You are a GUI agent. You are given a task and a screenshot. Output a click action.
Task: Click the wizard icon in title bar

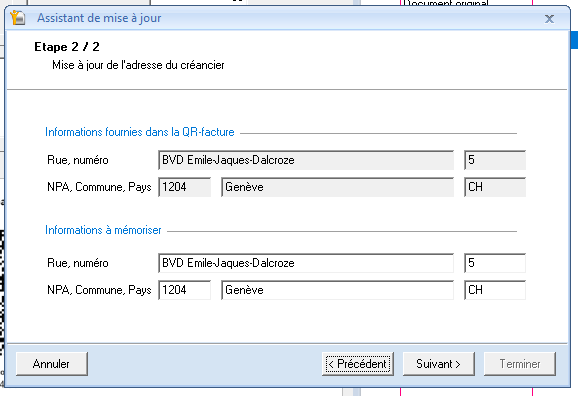(17, 18)
